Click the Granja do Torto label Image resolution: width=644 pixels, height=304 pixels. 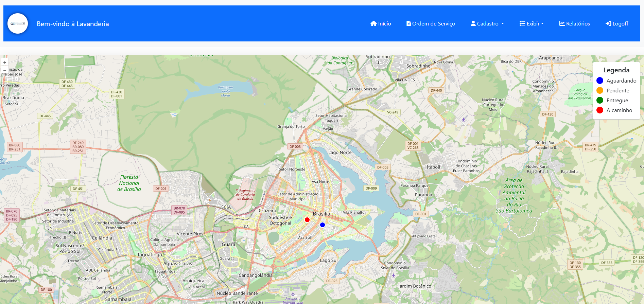[x=291, y=126]
